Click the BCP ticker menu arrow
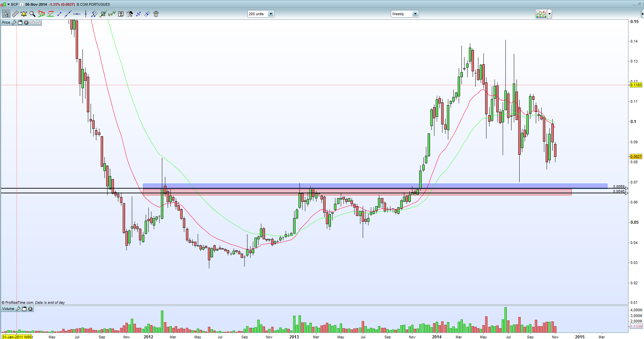This screenshot has height=339, width=644. (9, 4)
